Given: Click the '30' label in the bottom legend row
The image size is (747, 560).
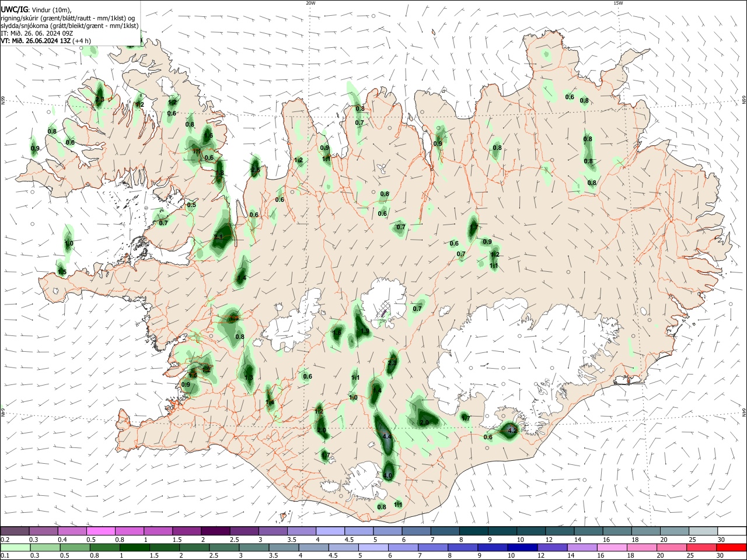Looking at the screenshot, I should (x=720, y=556).
